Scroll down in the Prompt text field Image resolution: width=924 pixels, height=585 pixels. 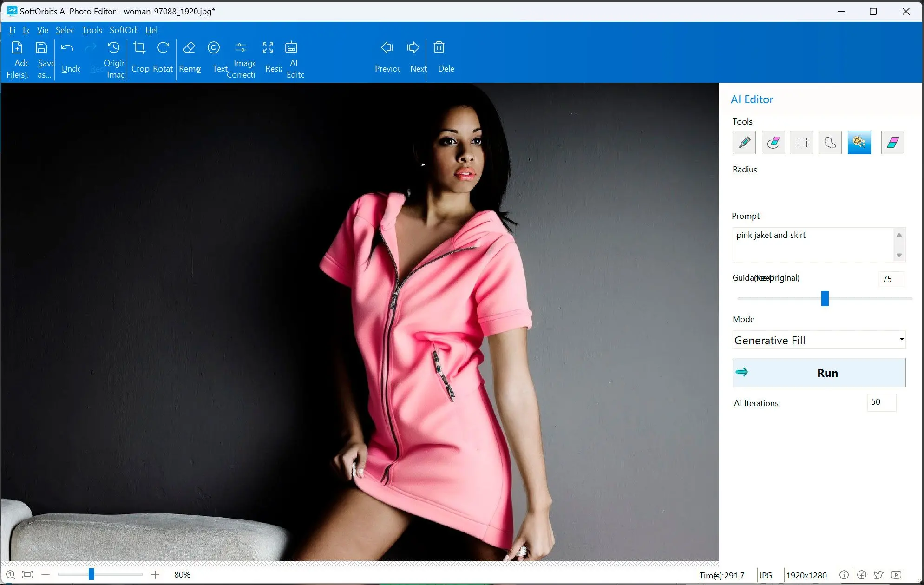pyautogui.click(x=899, y=255)
